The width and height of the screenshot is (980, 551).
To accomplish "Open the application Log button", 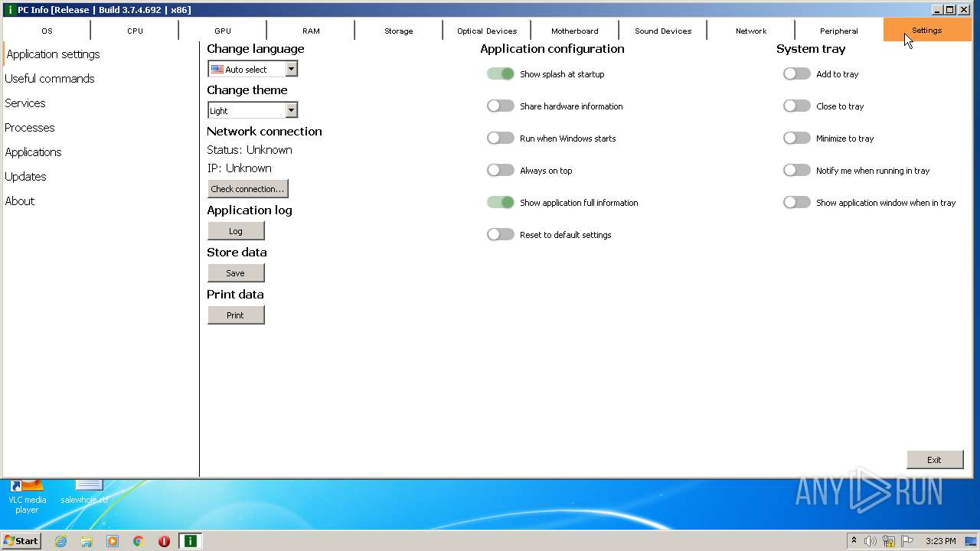I will click(236, 231).
